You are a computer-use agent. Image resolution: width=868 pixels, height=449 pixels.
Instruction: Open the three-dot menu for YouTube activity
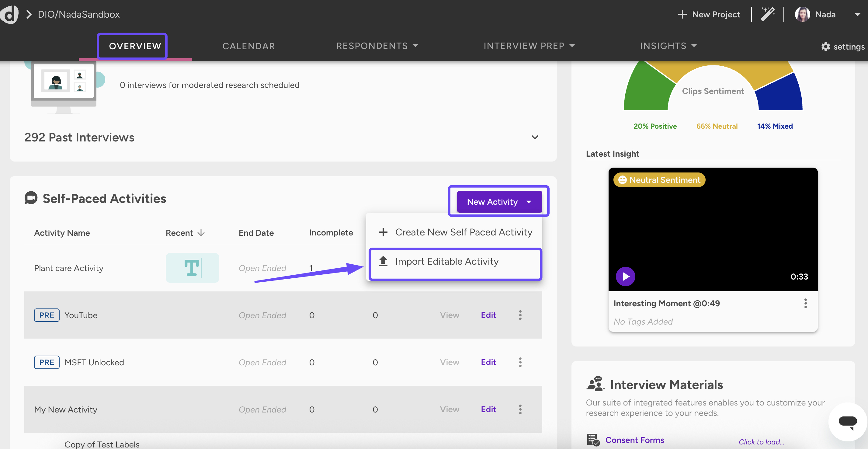(520, 315)
